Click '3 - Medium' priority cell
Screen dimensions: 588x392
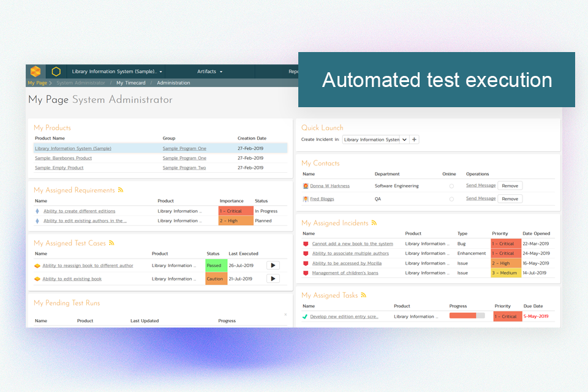click(507, 273)
